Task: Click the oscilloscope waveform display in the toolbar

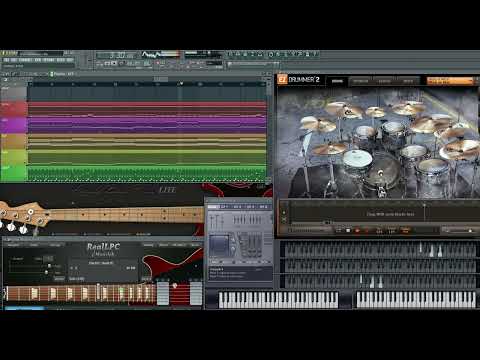Action: click(x=151, y=55)
